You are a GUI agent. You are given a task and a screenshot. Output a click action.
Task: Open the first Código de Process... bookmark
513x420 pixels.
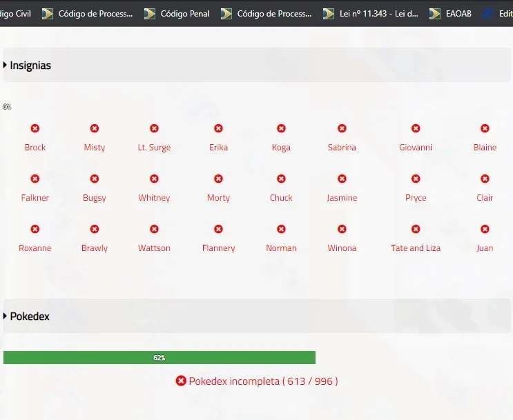[x=88, y=13]
